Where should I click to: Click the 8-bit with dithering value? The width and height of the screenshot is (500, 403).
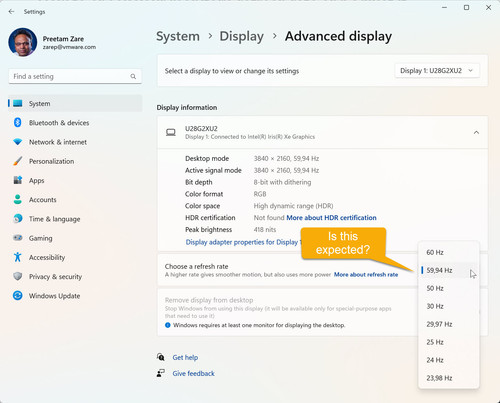(282, 182)
